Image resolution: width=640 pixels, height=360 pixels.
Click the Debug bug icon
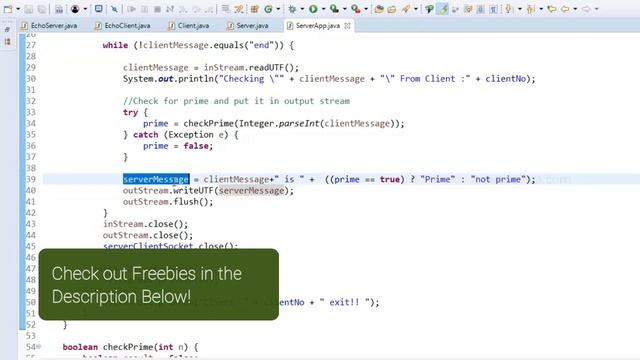pos(292,9)
